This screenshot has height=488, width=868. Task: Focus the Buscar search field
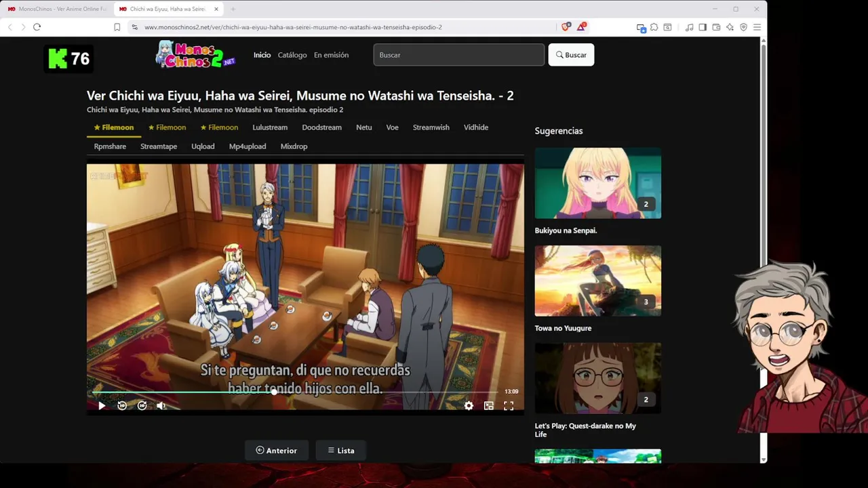(x=459, y=55)
